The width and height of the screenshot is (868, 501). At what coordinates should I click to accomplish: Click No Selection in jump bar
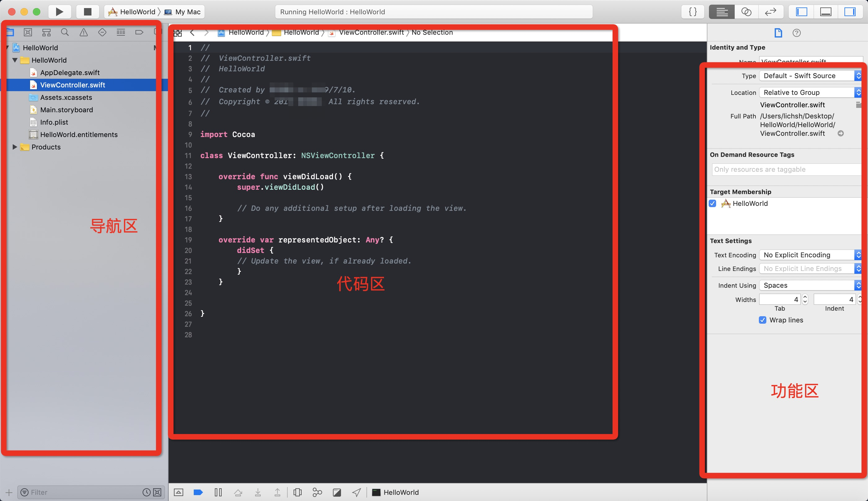pyautogui.click(x=432, y=32)
